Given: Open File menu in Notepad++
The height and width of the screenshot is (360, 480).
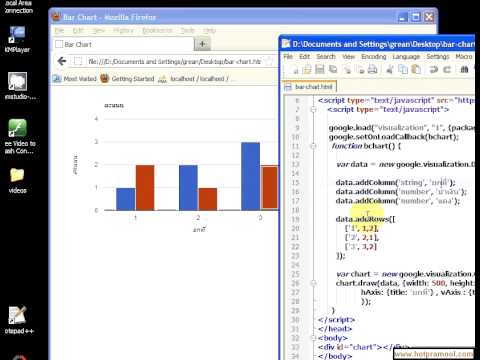Looking at the screenshot, I should 288,56.
